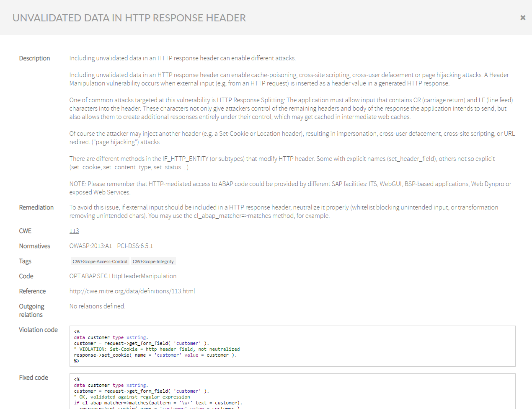The height and width of the screenshot is (409, 532).
Task: Click the Description section label
Action: (34, 58)
